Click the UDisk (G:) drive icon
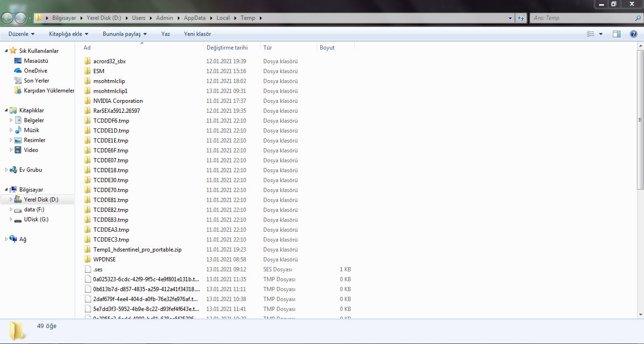 coord(18,219)
